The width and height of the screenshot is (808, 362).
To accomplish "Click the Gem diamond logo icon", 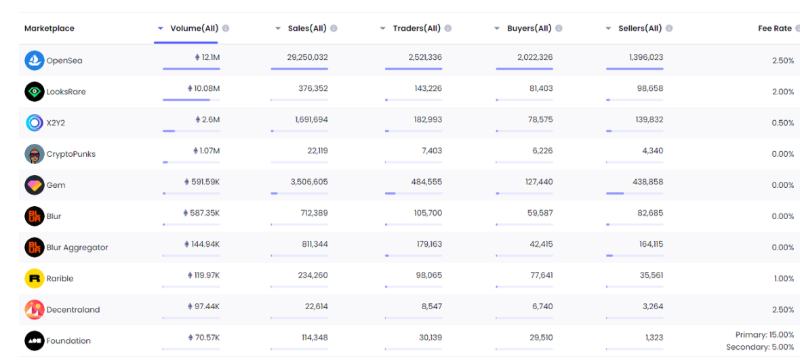I will point(35,185).
